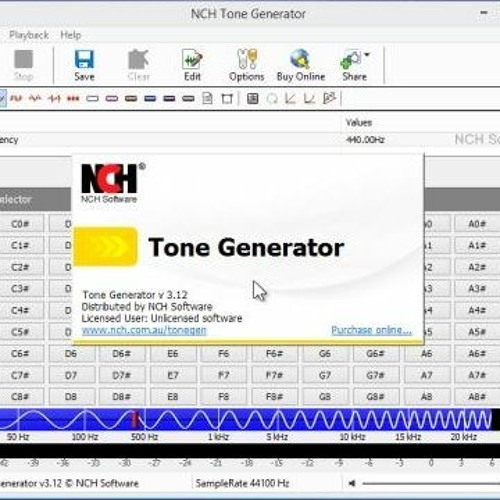Click the Purchase online... link
Viewport: 500px width, 500px height.
point(371,330)
